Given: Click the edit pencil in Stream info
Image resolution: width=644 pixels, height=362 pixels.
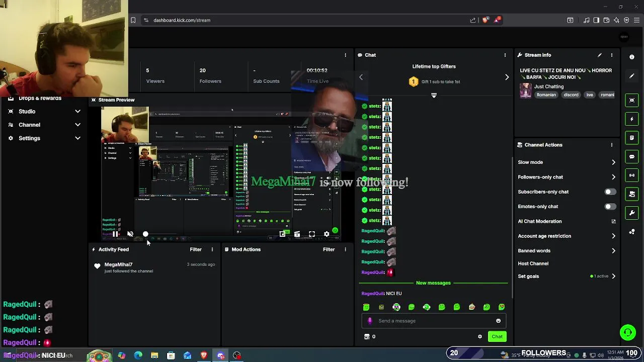Looking at the screenshot, I should (x=599, y=55).
